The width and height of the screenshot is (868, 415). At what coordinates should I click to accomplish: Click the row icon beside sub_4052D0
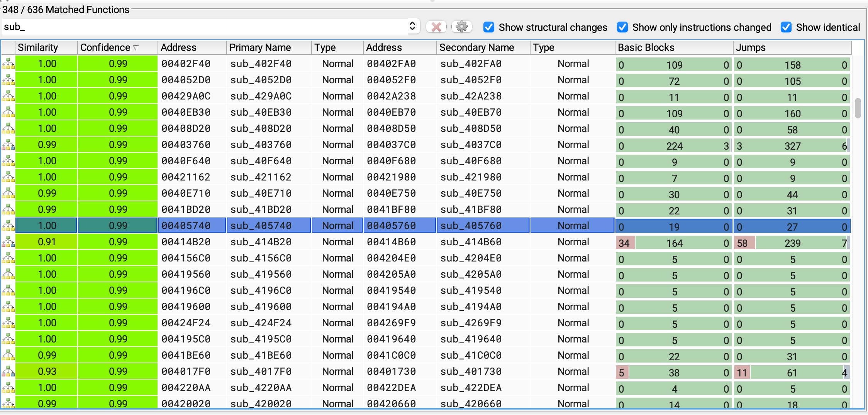[8, 80]
